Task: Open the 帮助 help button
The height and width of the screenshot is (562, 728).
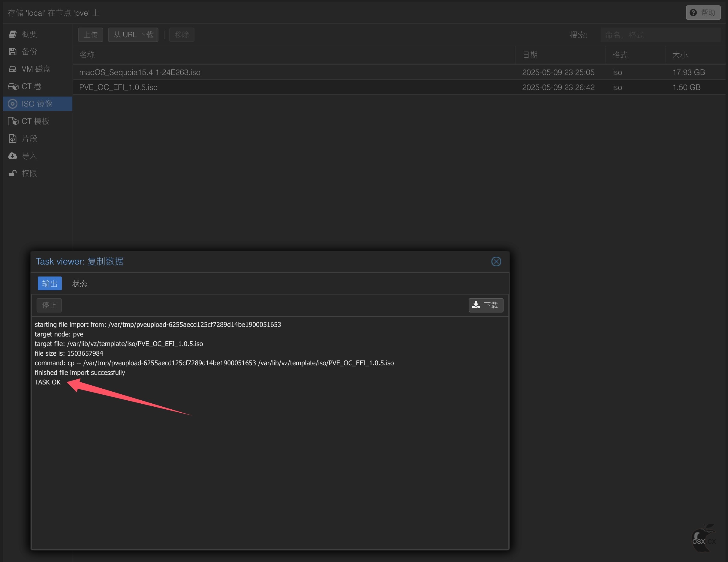Action: (x=703, y=13)
